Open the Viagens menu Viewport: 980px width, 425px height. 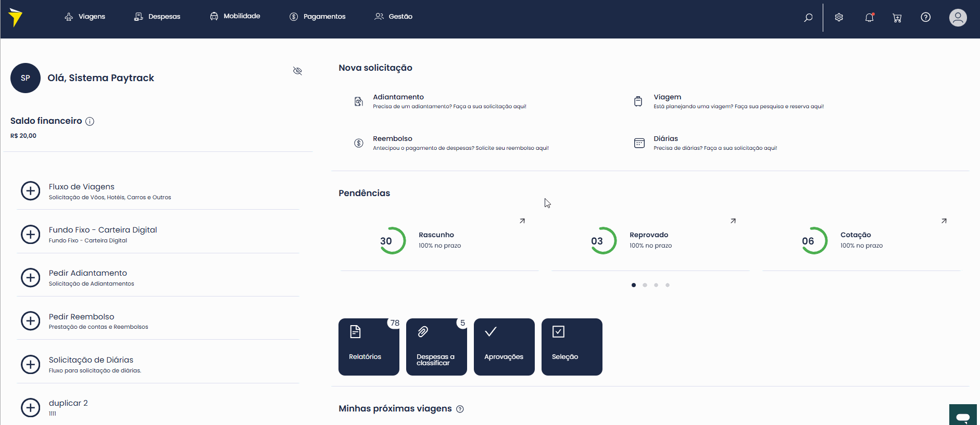(85, 17)
